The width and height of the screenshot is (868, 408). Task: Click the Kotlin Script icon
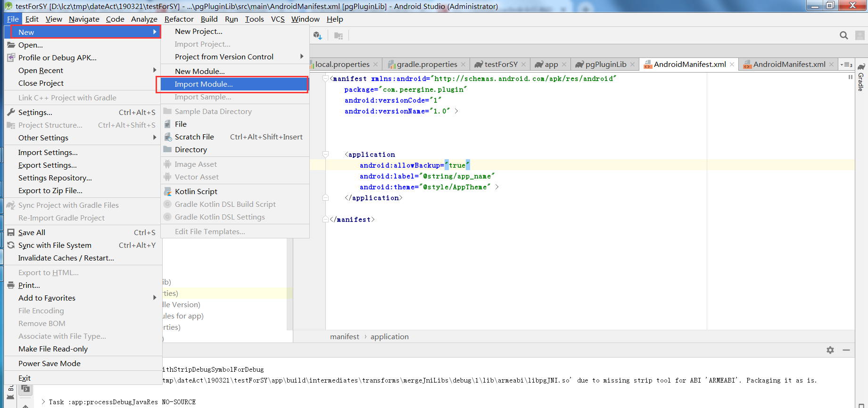click(x=167, y=191)
